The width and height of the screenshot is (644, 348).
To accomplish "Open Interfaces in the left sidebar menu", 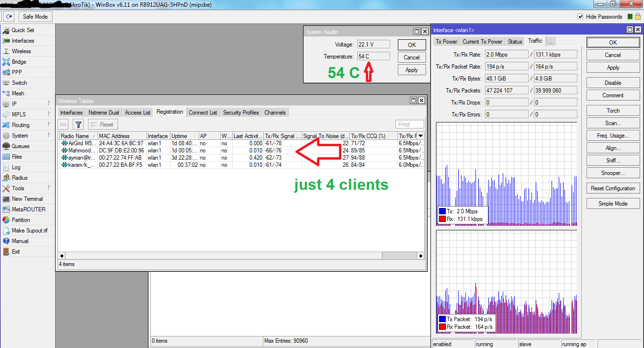I will tap(23, 41).
